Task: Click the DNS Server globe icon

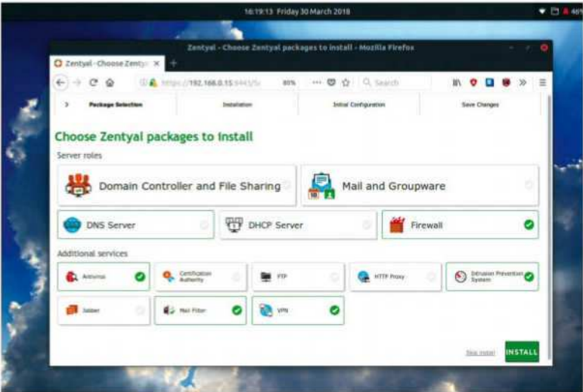Action: tap(72, 225)
